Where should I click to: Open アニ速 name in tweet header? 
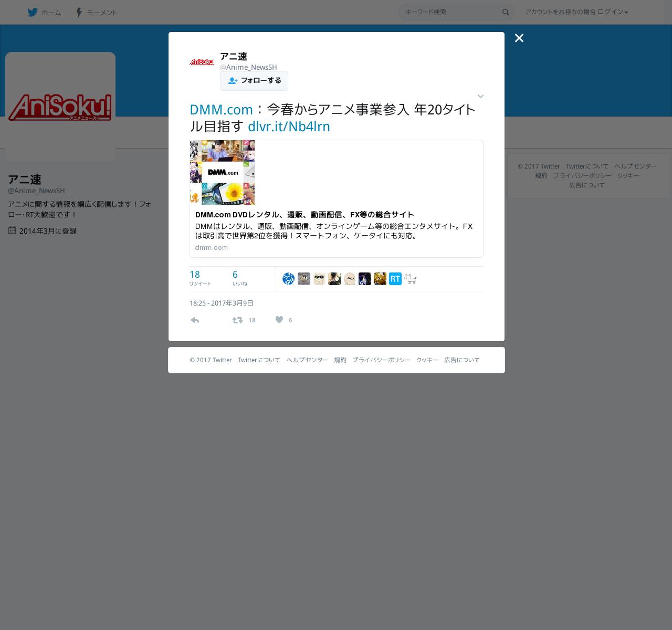pos(233,56)
